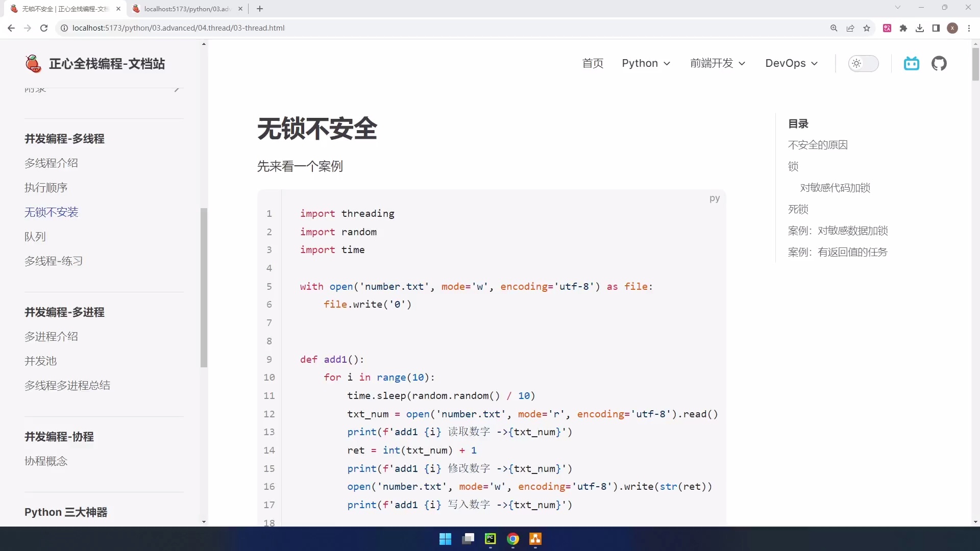980x551 pixels.
Task: Open the Bilibili icon link
Action: tap(911, 63)
